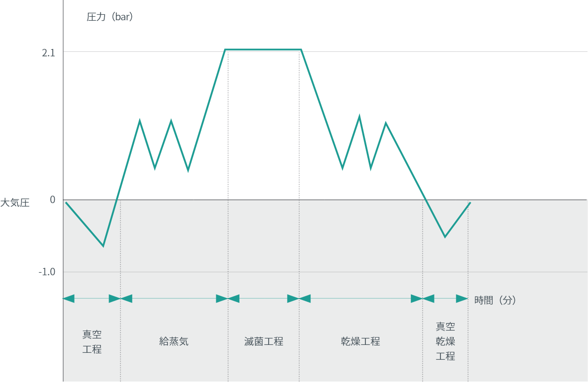Click the 2.1 pressure axis value
The image size is (588, 382).
(49, 52)
